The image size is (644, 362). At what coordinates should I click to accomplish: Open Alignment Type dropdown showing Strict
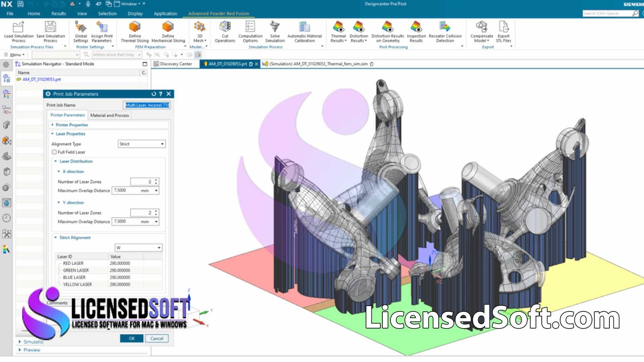click(x=142, y=144)
